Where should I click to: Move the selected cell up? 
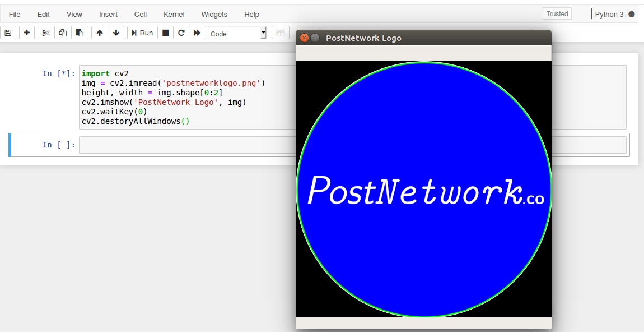[99, 32]
